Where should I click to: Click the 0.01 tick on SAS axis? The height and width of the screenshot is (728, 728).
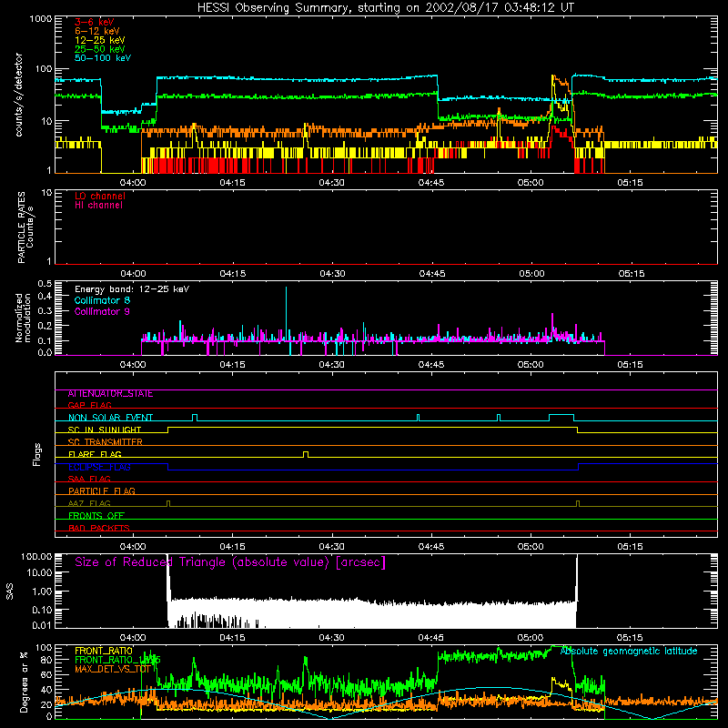(42, 625)
